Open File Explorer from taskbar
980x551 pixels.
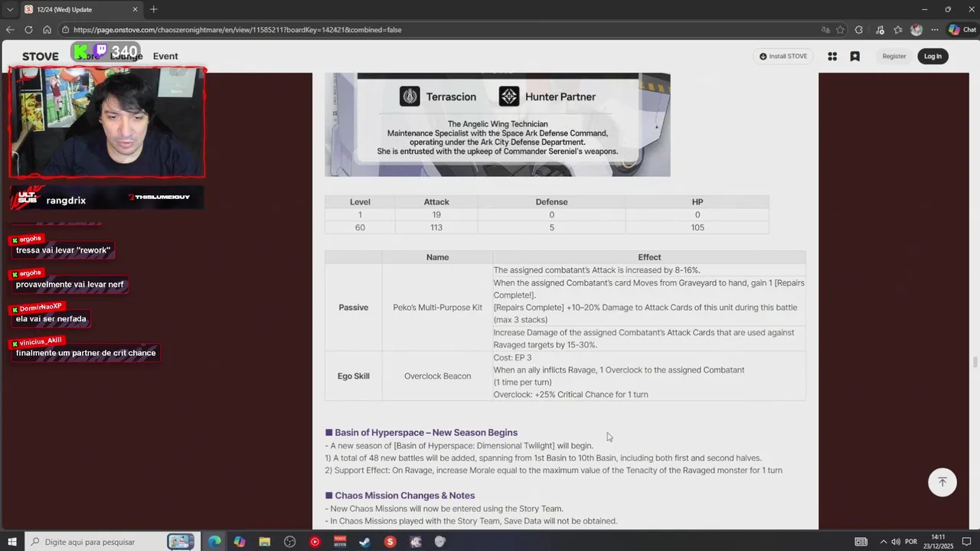click(x=265, y=542)
